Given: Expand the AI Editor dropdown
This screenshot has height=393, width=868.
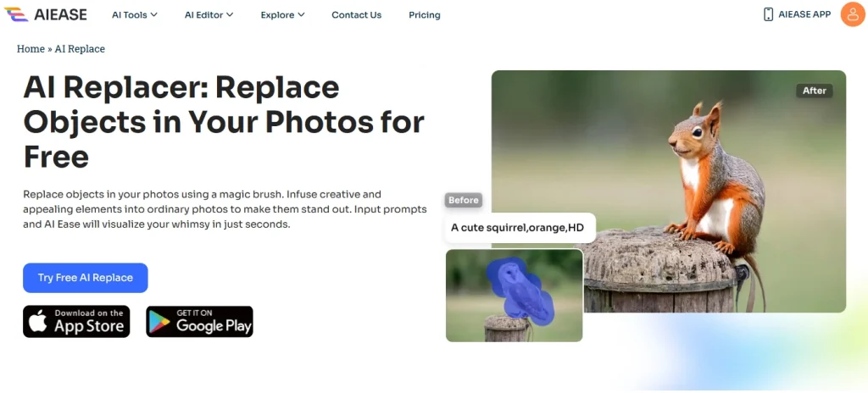Looking at the screenshot, I should 209,15.
